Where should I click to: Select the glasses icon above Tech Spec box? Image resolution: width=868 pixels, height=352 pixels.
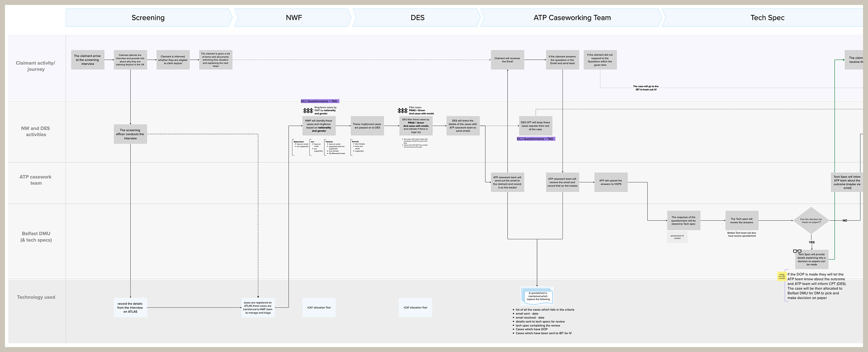tap(797, 251)
